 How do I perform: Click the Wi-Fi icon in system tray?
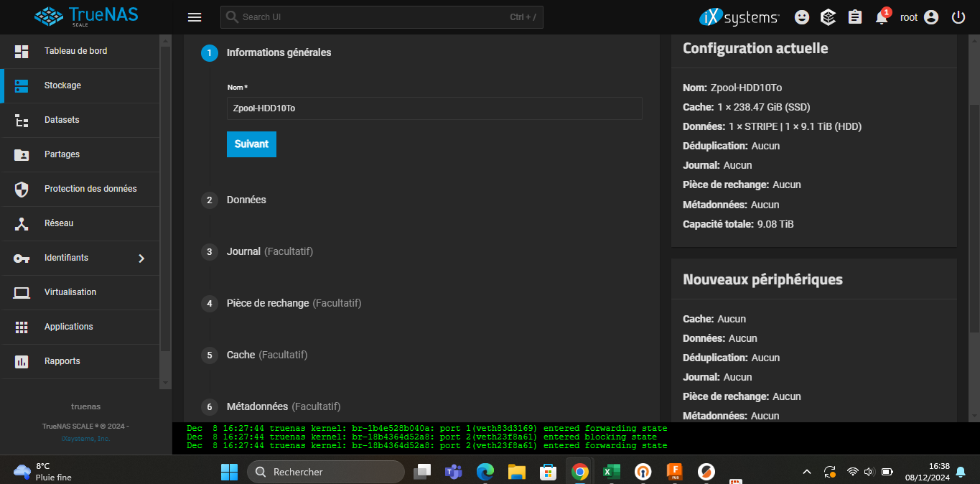pyautogui.click(x=853, y=472)
